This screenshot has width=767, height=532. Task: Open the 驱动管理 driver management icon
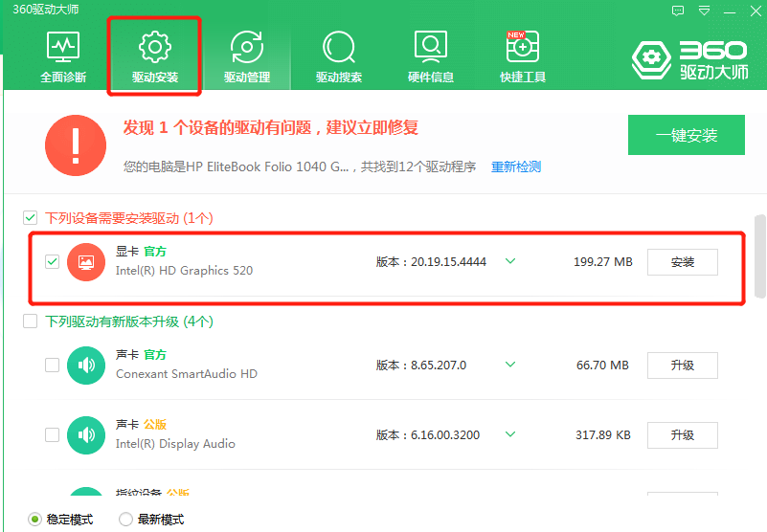pyautogui.click(x=247, y=47)
